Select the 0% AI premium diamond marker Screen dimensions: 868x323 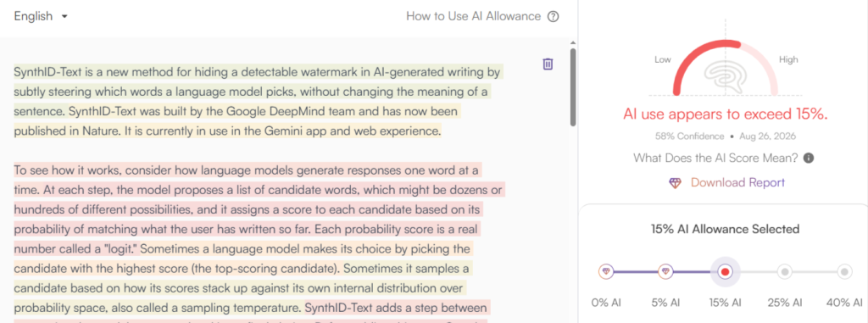(x=607, y=271)
